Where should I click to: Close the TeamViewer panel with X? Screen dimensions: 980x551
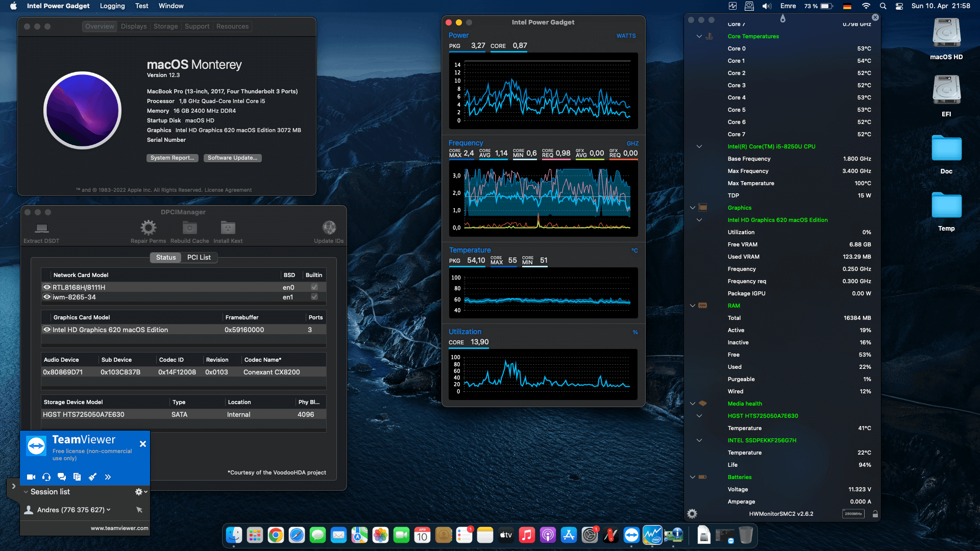pos(143,444)
